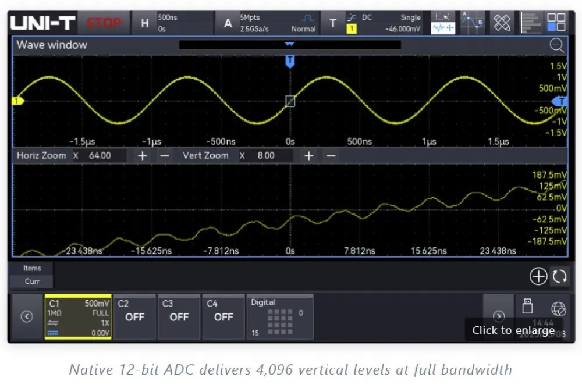This screenshot has width=582, height=392.
Task: Click the Normal acquisition mode label
Action: (x=303, y=29)
